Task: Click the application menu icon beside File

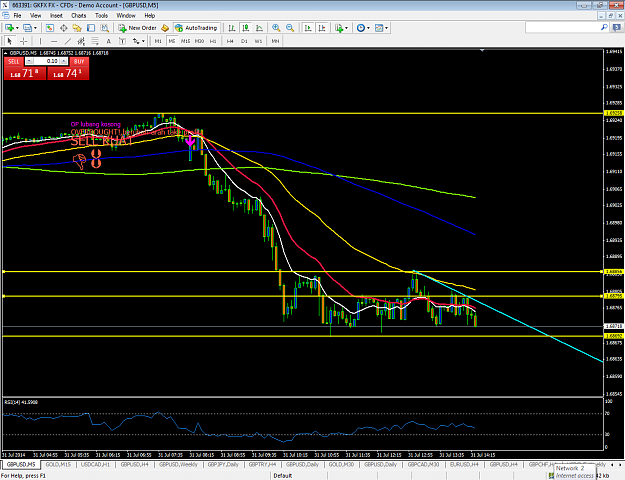Action: point(6,16)
